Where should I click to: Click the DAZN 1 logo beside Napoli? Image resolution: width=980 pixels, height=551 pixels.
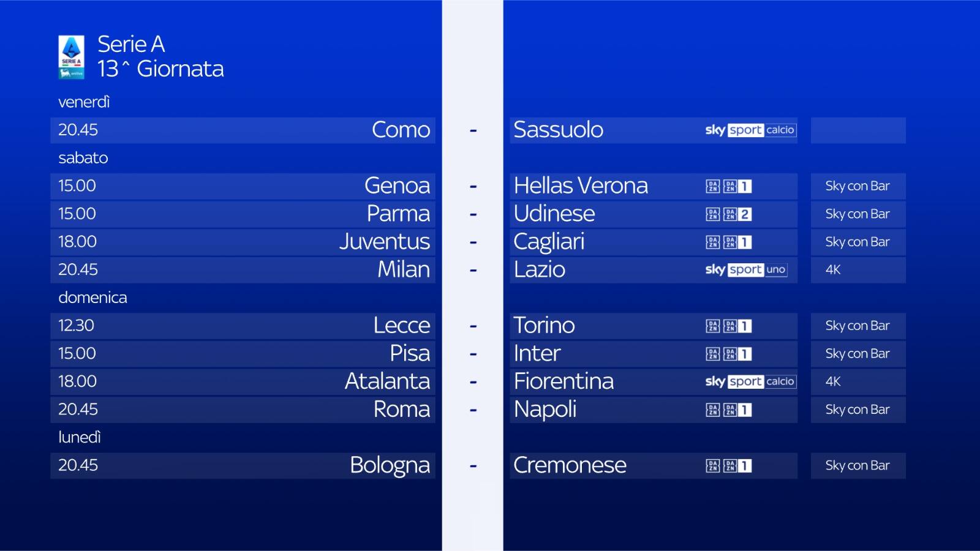tap(729, 410)
